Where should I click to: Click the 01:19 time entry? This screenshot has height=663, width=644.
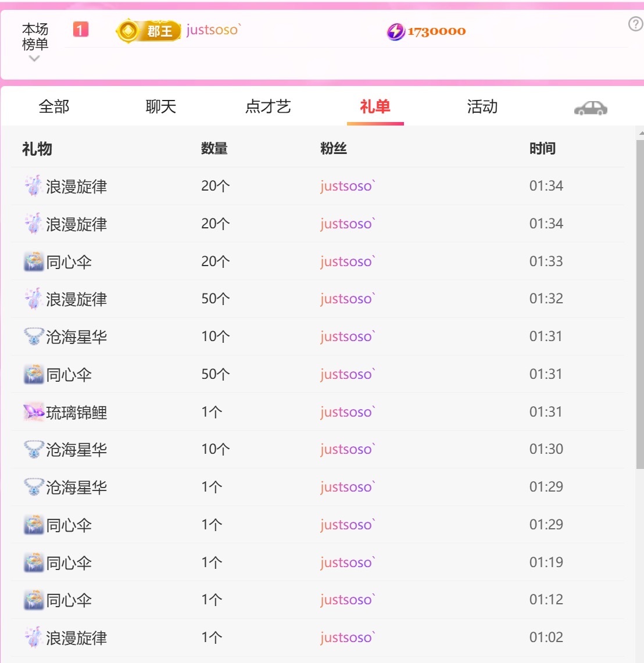546,562
